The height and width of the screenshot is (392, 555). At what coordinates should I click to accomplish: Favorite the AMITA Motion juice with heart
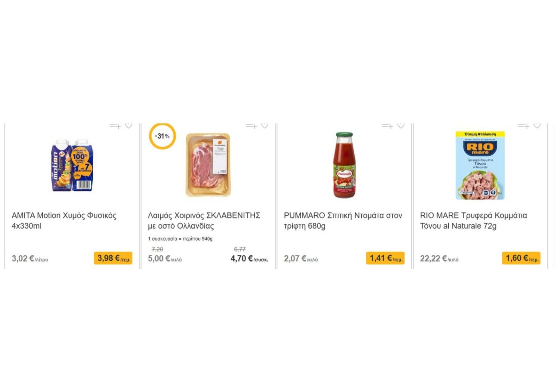click(128, 126)
